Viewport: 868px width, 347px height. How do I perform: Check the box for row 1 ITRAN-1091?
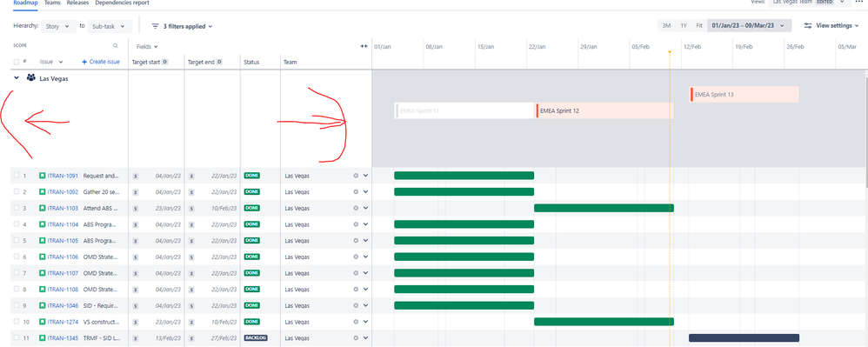pyautogui.click(x=17, y=176)
